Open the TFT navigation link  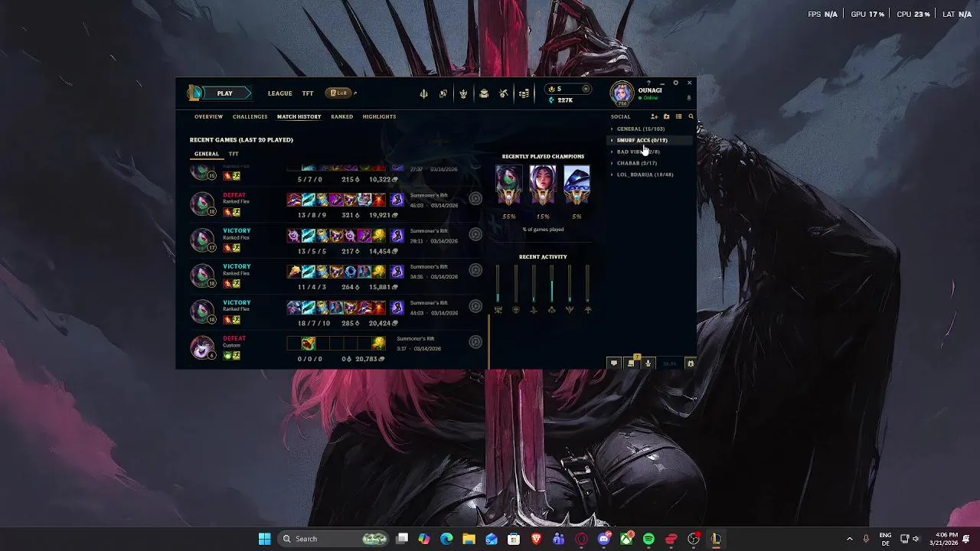[307, 93]
